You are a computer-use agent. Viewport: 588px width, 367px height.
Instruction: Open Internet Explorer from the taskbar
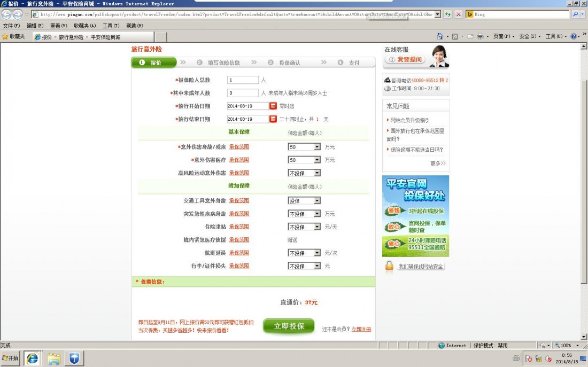tap(32, 359)
